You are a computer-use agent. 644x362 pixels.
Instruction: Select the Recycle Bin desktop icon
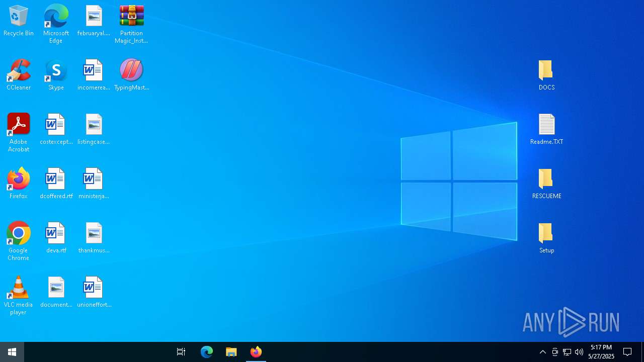coord(19,21)
